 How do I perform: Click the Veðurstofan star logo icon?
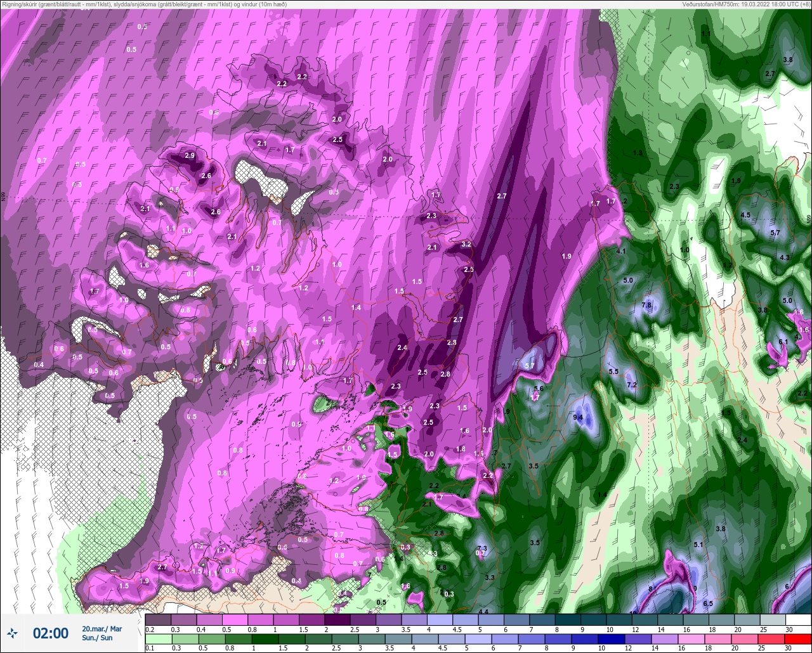click(12, 633)
